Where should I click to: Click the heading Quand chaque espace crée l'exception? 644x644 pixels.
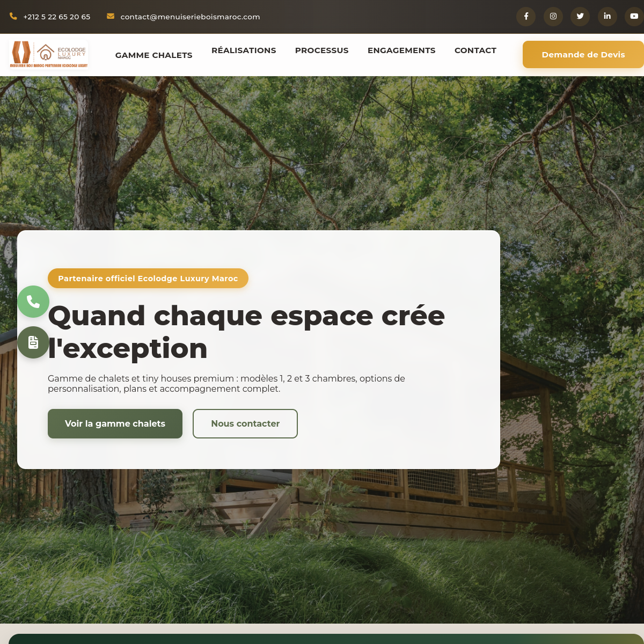[x=246, y=332]
